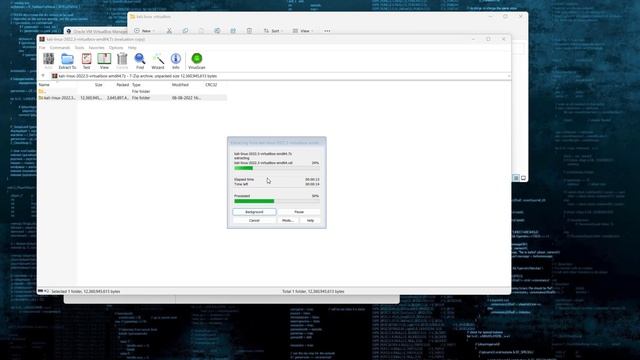
Task: Go up one folder level in WinRAR
Action: (x=43, y=76)
